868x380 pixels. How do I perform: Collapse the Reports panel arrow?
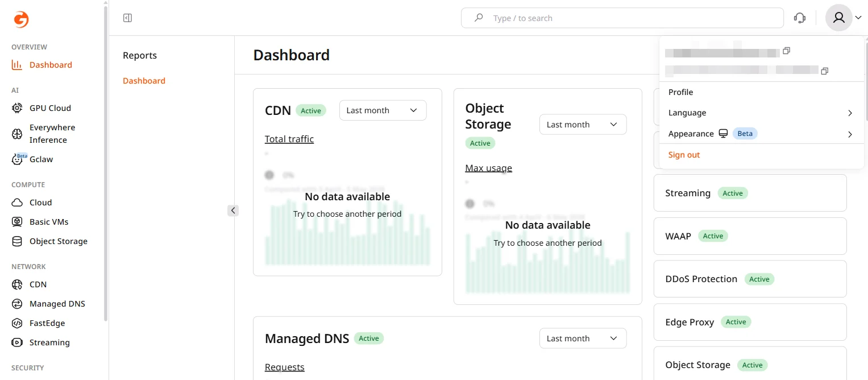pos(233,210)
